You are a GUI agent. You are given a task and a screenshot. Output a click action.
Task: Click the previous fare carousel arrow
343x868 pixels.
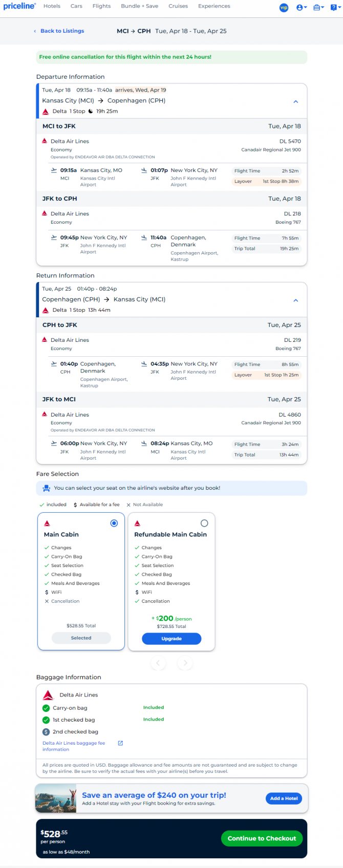coord(158,663)
